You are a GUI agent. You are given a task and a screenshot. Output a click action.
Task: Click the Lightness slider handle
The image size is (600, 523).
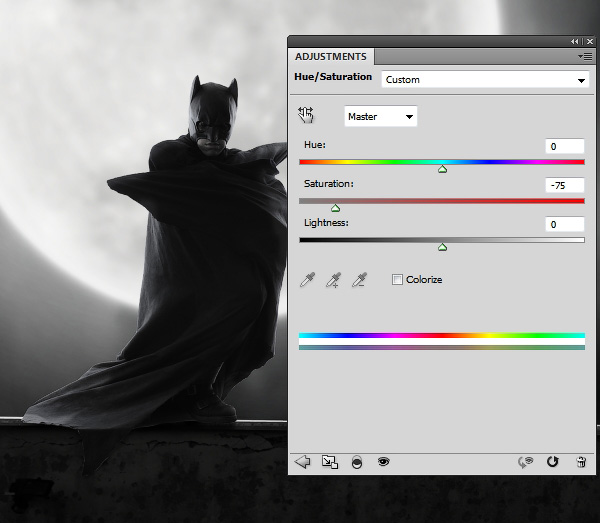[442, 247]
